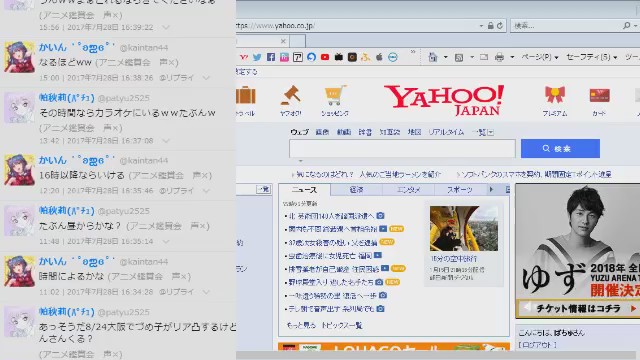
Task: Switch to the エンタメ news tab
Action: click(x=408, y=190)
